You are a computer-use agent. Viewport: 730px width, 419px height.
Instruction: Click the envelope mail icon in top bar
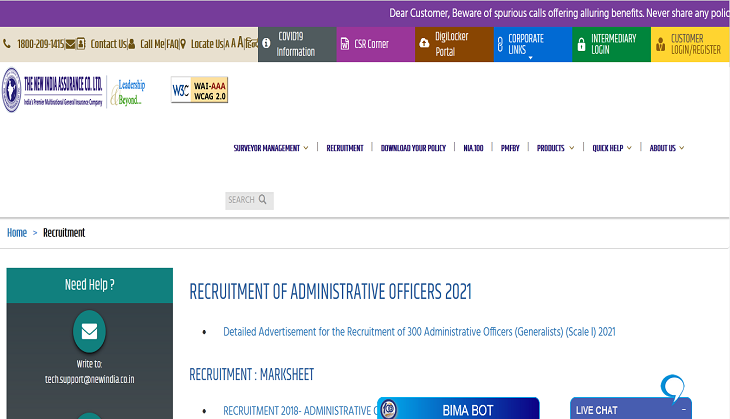pyautogui.click(x=70, y=44)
